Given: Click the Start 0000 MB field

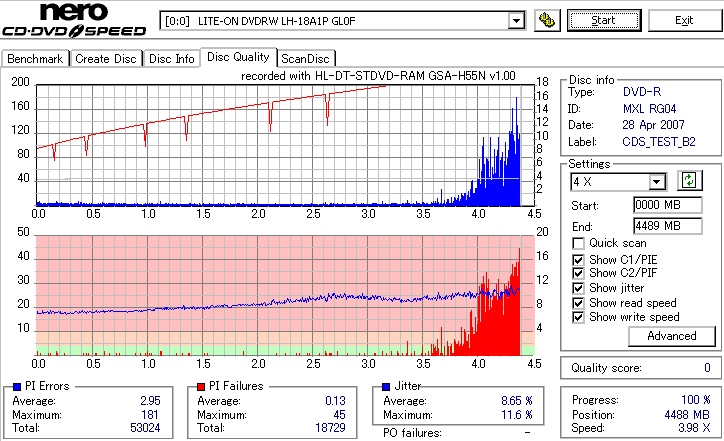Looking at the screenshot, I should (668, 205).
